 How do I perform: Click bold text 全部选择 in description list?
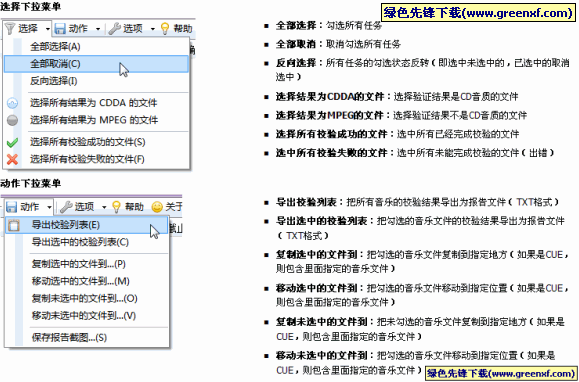point(296,26)
